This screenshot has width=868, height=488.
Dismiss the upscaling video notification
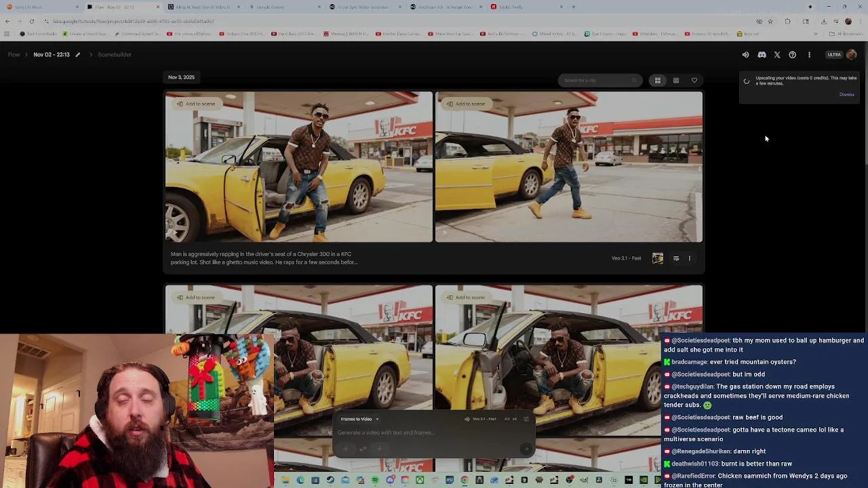(846, 94)
